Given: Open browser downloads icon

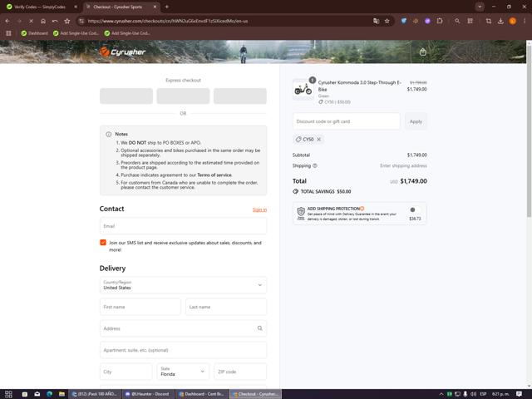Looking at the screenshot, I should point(500,21).
